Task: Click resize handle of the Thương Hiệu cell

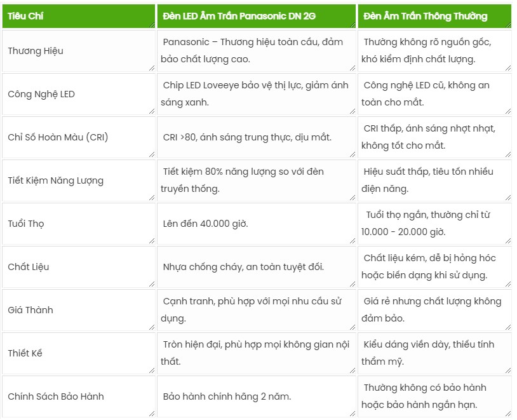Action: point(152,67)
